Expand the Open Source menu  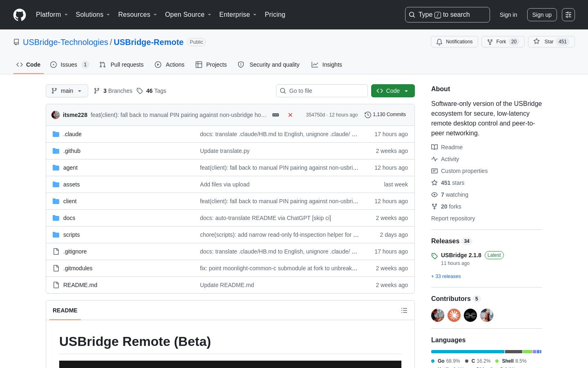pyautogui.click(x=188, y=15)
